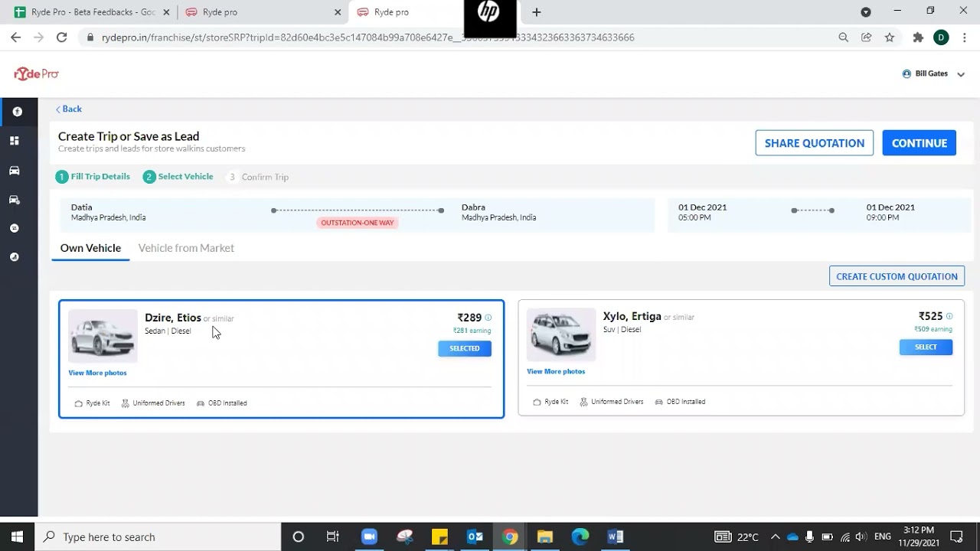Click the Xylo SUV thumbnail image
This screenshot has height=551, width=980.
click(x=561, y=334)
